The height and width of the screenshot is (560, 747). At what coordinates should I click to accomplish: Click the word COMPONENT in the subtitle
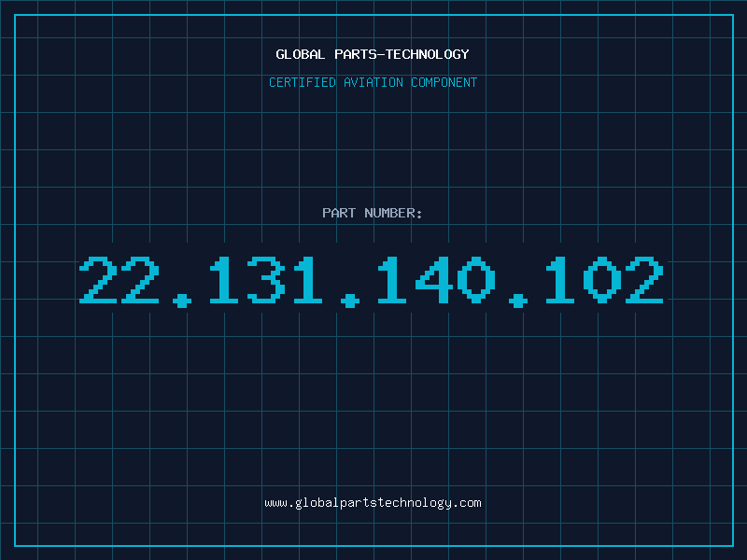click(x=444, y=82)
